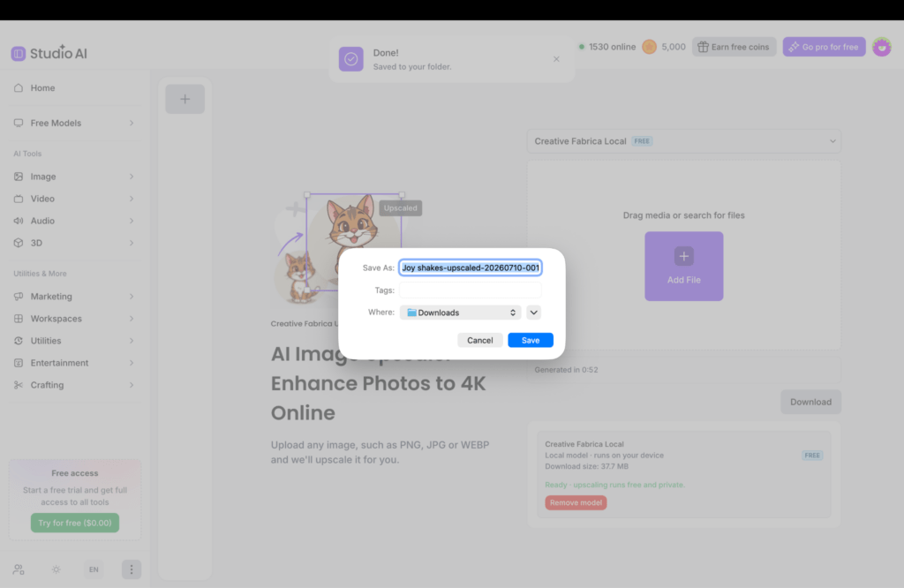904x588 pixels.
Task: Click the Workspaces grid icon
Action: click(x=19, y=318)
